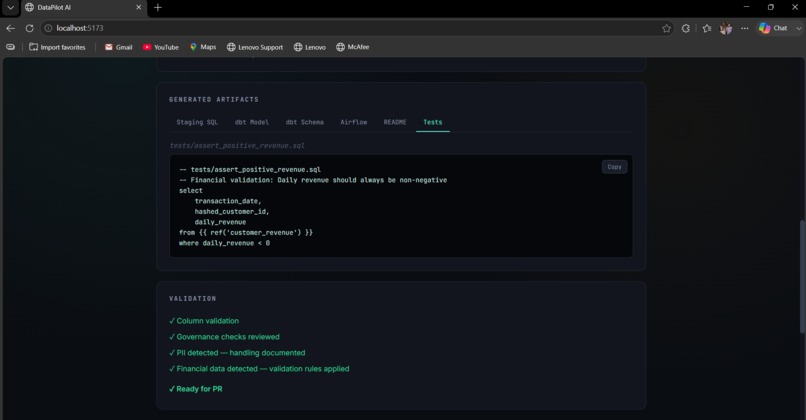View site information icon beside localhost

pyautogui.click(x=48, y=28)
